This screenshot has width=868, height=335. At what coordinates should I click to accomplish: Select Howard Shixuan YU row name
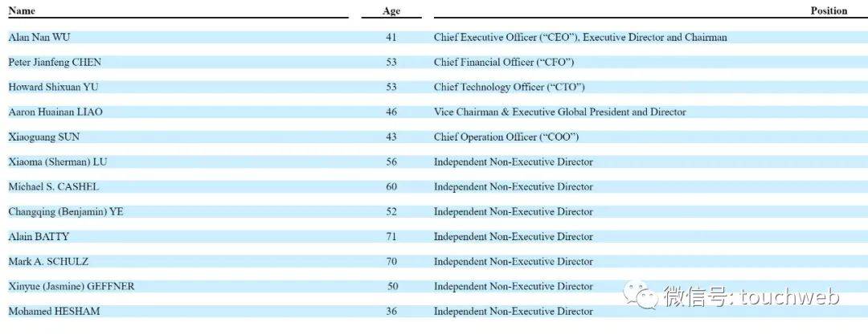tap(53, 87)
